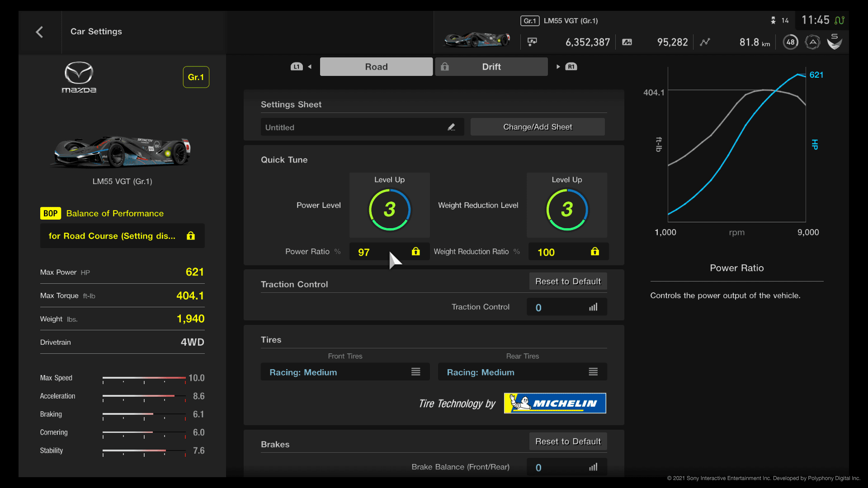Open Rear Tires list menu icon
Image resolution: width=868 pixels, height=488 pixels.
tap(593, 372)
